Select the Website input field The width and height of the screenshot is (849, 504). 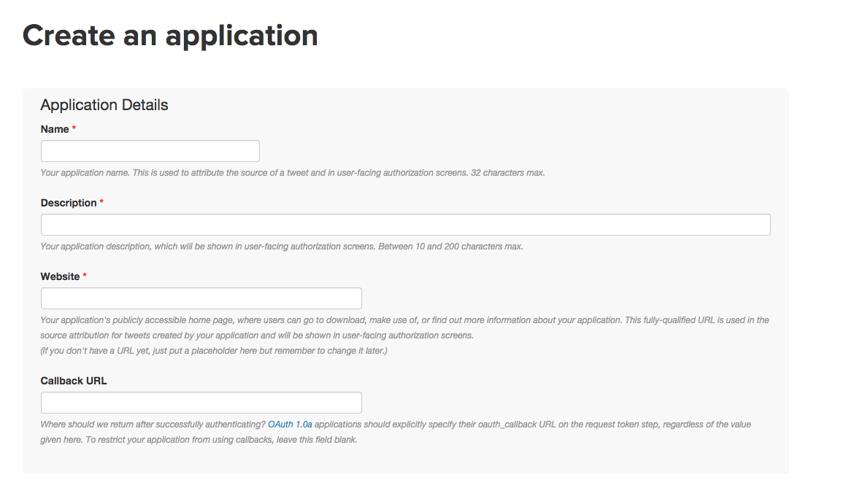201,298
